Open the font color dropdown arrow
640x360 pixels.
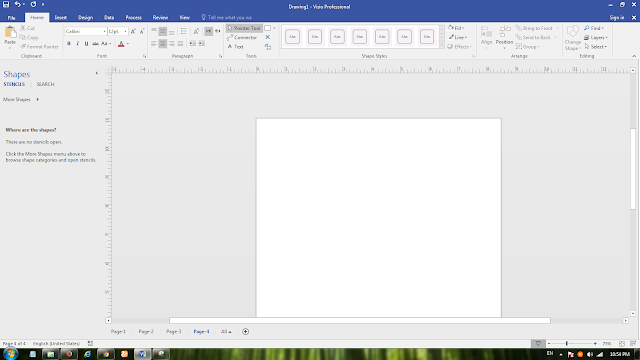tap(128, 44)
